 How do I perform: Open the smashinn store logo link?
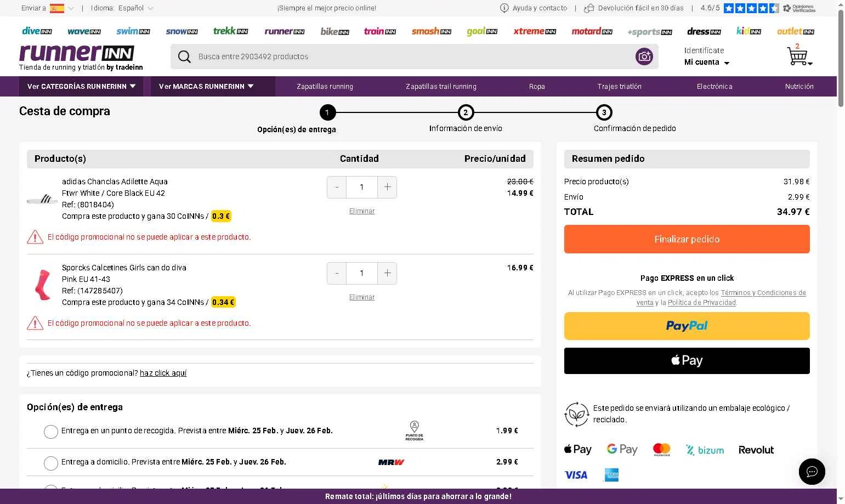click(432, 31)
